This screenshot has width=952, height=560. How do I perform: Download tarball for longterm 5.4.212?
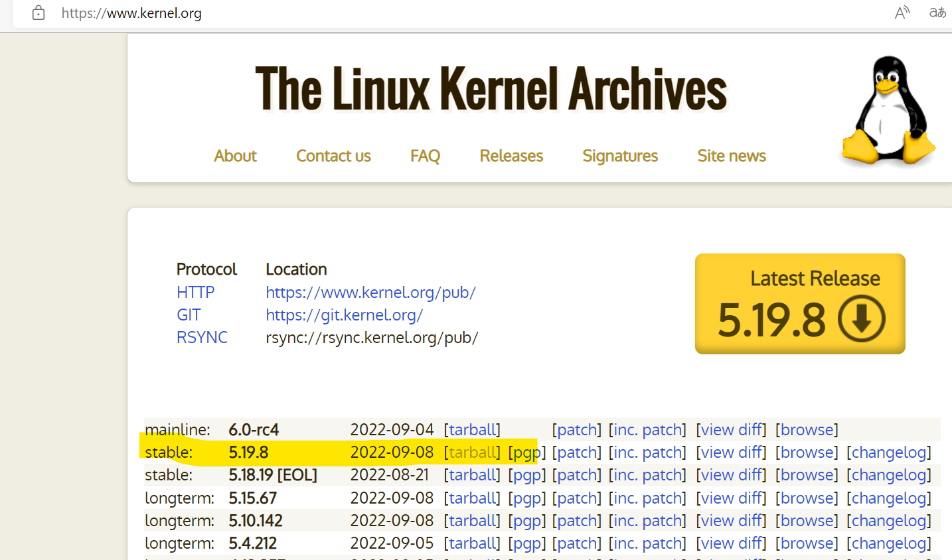[473, 543]
